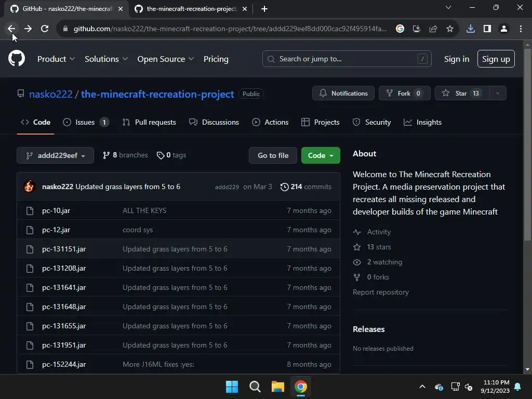Click the commit history clock icon
This screenshot has width=532, height=399.
click(x=284, y=187)
